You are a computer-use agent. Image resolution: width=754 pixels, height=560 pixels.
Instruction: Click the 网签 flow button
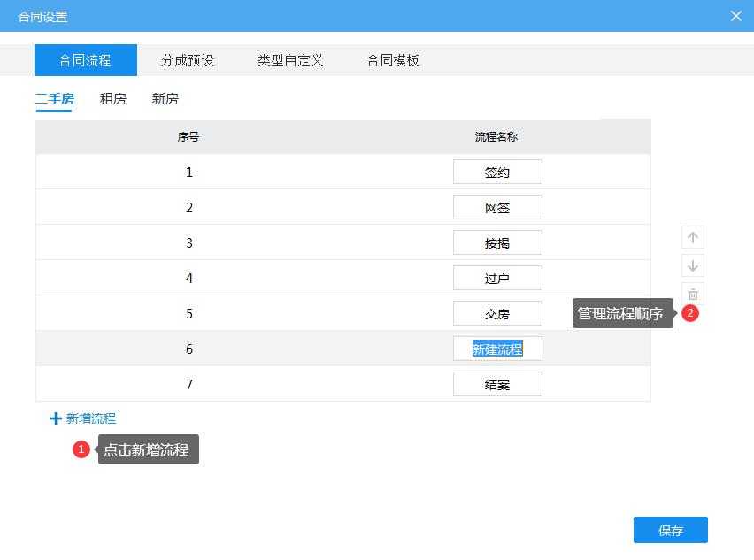click(x=497, y=207)
